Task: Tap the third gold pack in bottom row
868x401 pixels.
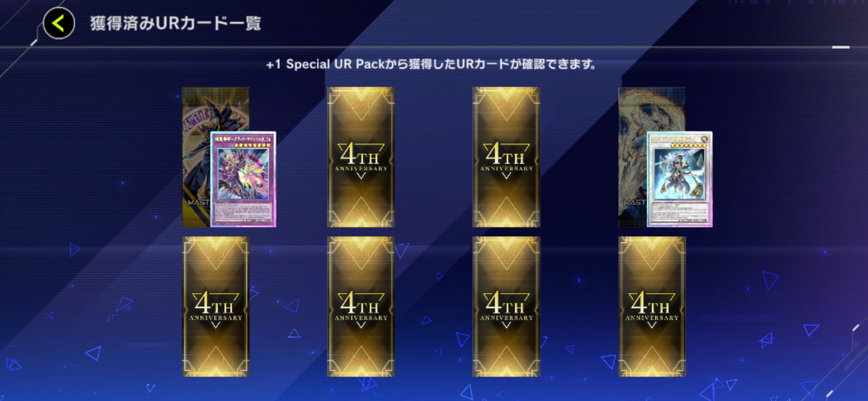Action: (x=506, y=307)
